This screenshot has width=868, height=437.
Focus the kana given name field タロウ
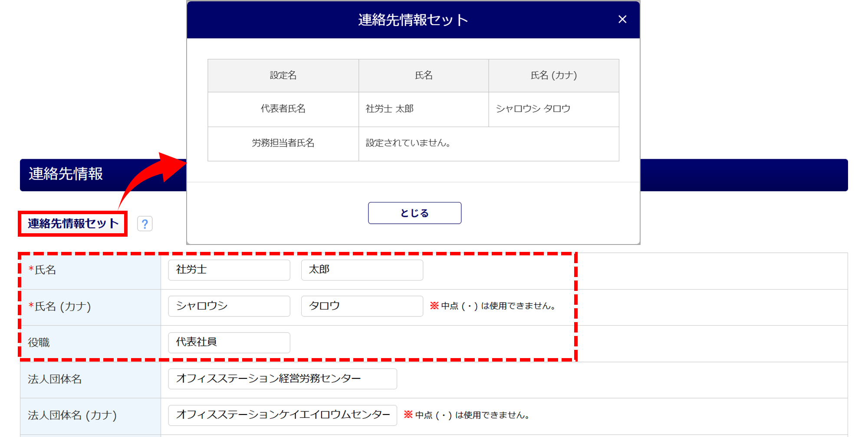(362, 306)
